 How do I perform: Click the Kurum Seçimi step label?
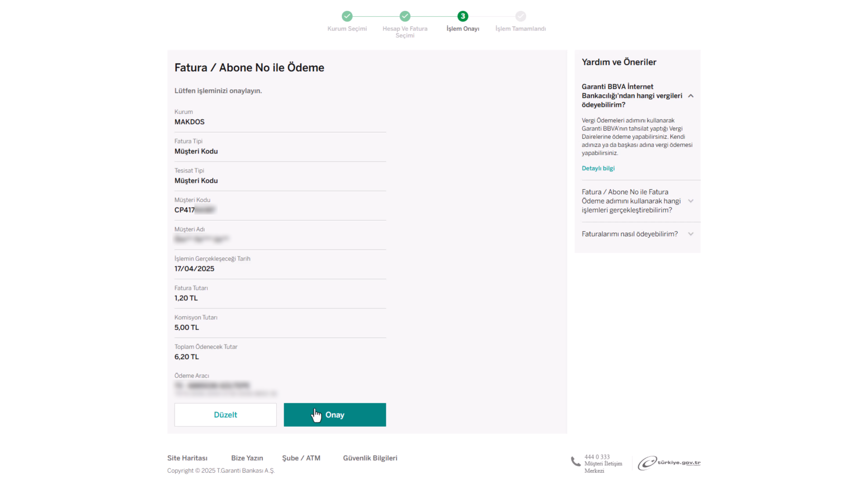(x=347, y=28)
